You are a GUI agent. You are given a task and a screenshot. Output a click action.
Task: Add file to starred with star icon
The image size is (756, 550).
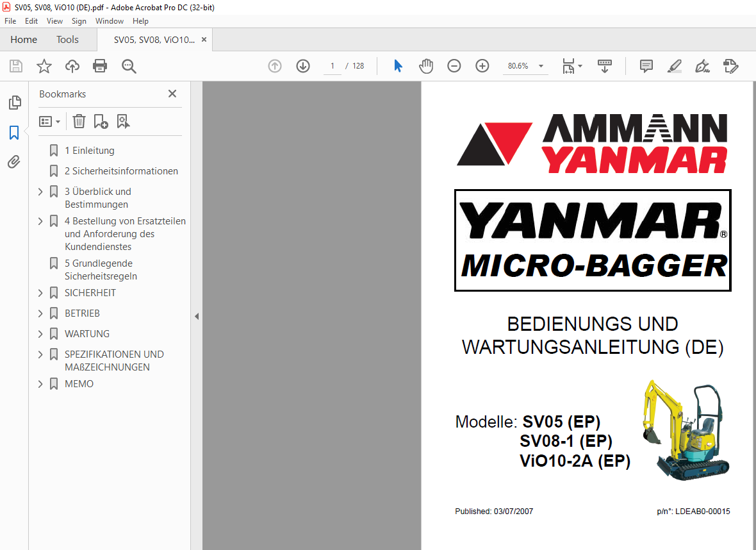[44, 66]
